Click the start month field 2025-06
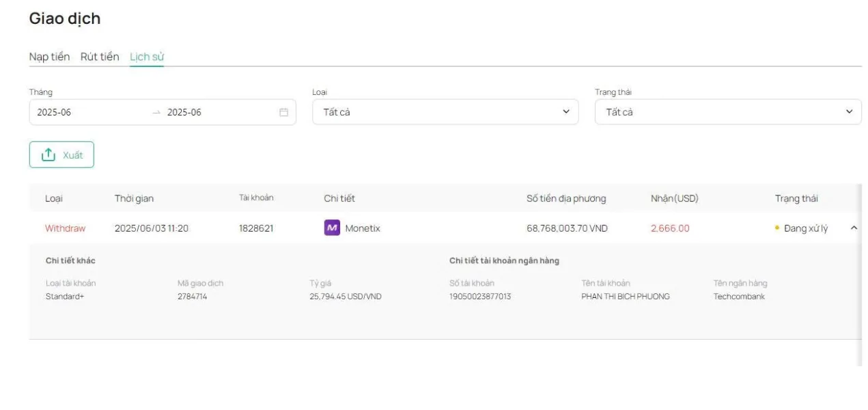 click(x=54, y=112)
